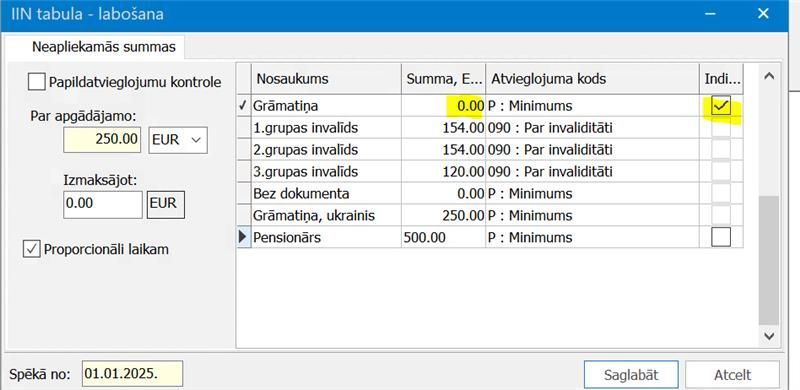Click the Summa column header
The height and width of the screenshot is (390, 800).
(x=443, y=79)
